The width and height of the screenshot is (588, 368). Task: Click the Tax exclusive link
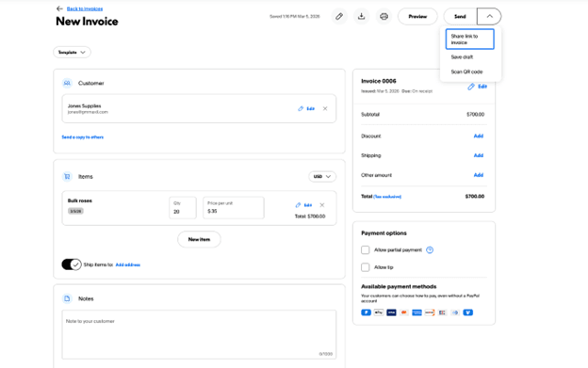pos(387,197)
